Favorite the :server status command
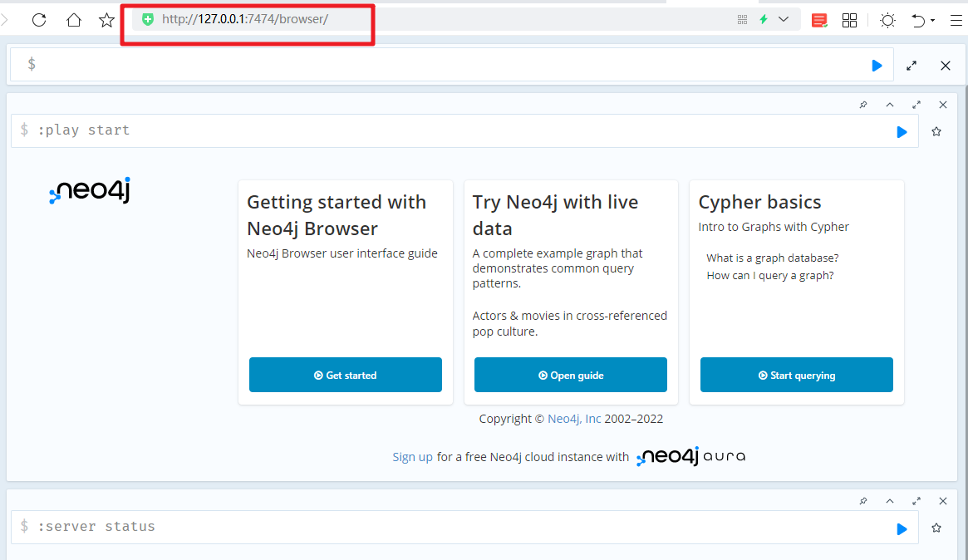 tap(936, 528)
